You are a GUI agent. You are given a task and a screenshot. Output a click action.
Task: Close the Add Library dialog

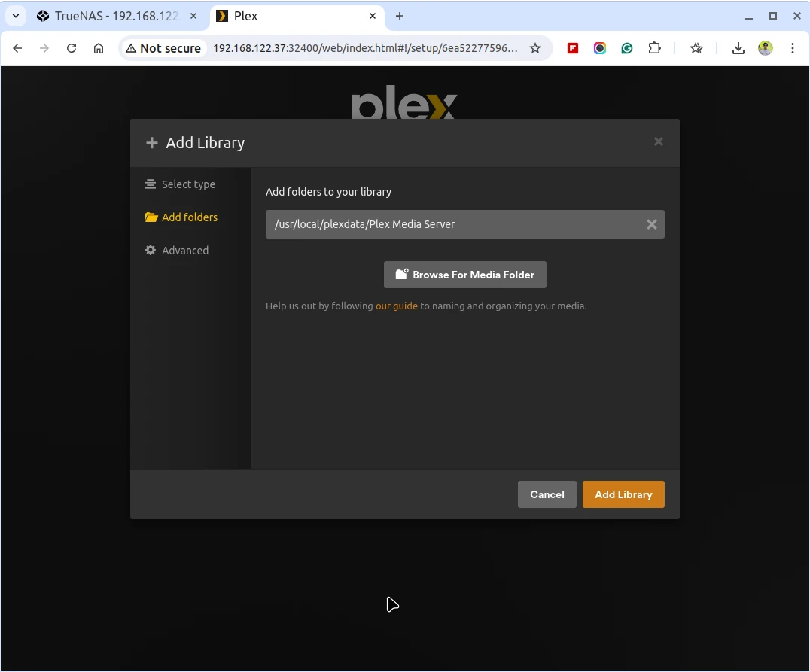[x=658, y=141]
